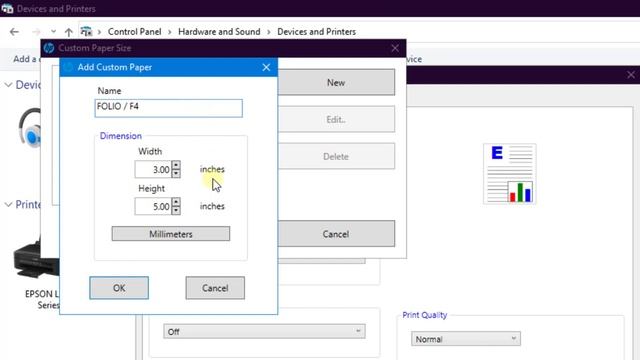Click Delete in Custom Paper Size window
640x360 pixels.
pyautogui.click(x=336, y=156)
